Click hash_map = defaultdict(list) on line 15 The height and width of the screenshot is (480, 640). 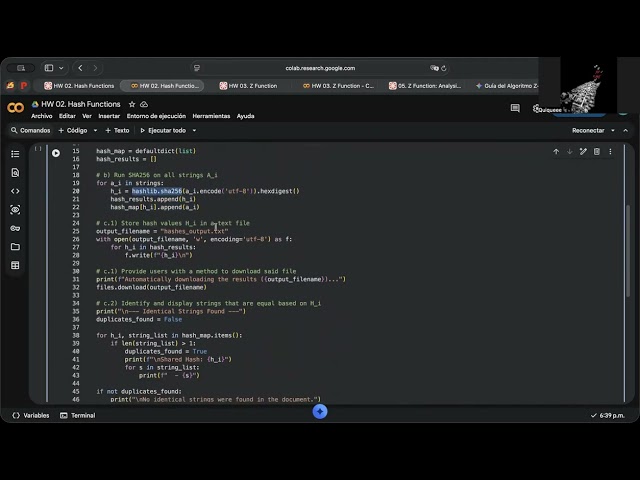[x=146, y=151]
